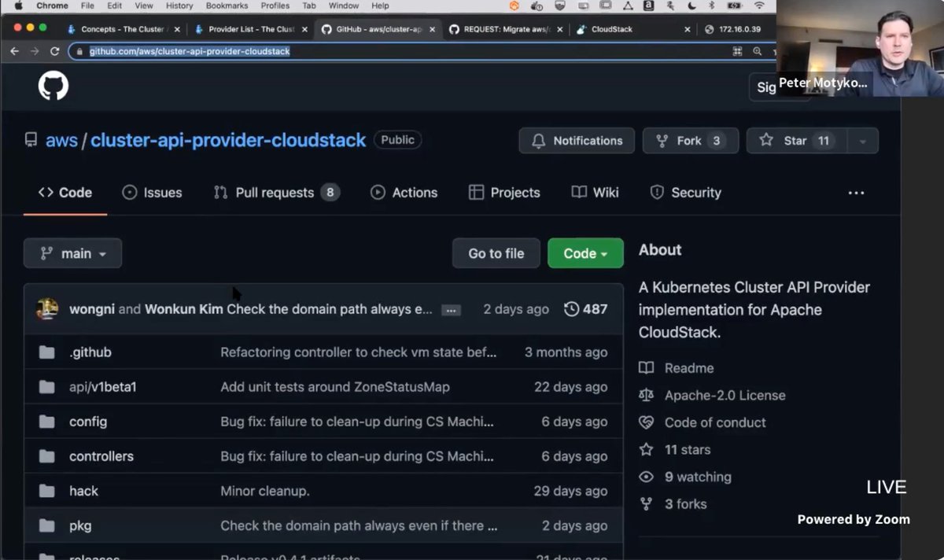The image size is (944, 560).
Task: Open the 3 forks link
Action: pyautogui.click(x=685, y=504)
